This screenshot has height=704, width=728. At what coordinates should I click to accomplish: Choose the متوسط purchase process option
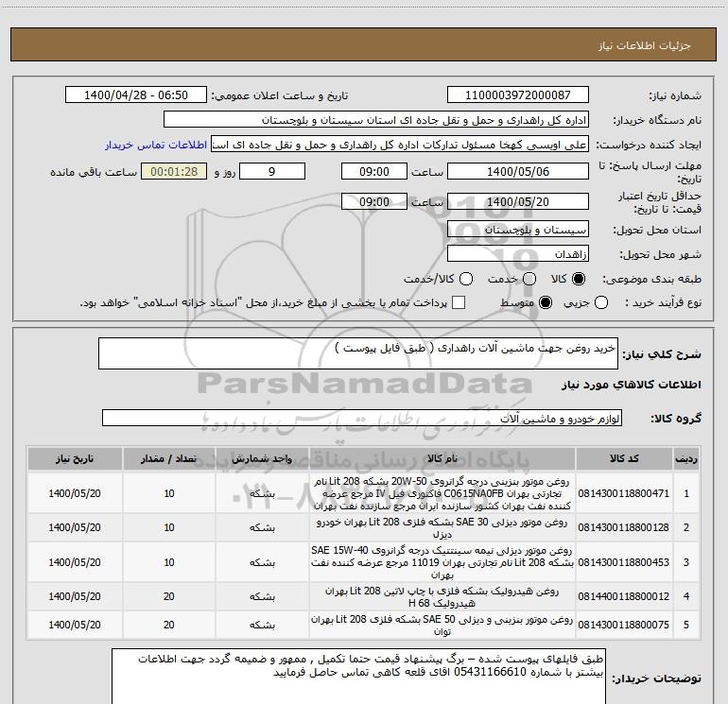coord(546,302)
